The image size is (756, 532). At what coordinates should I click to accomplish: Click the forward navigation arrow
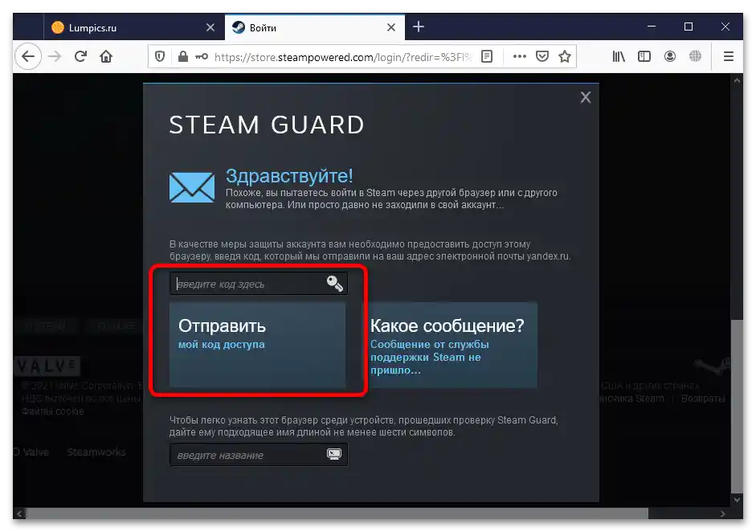coord(55,56)
